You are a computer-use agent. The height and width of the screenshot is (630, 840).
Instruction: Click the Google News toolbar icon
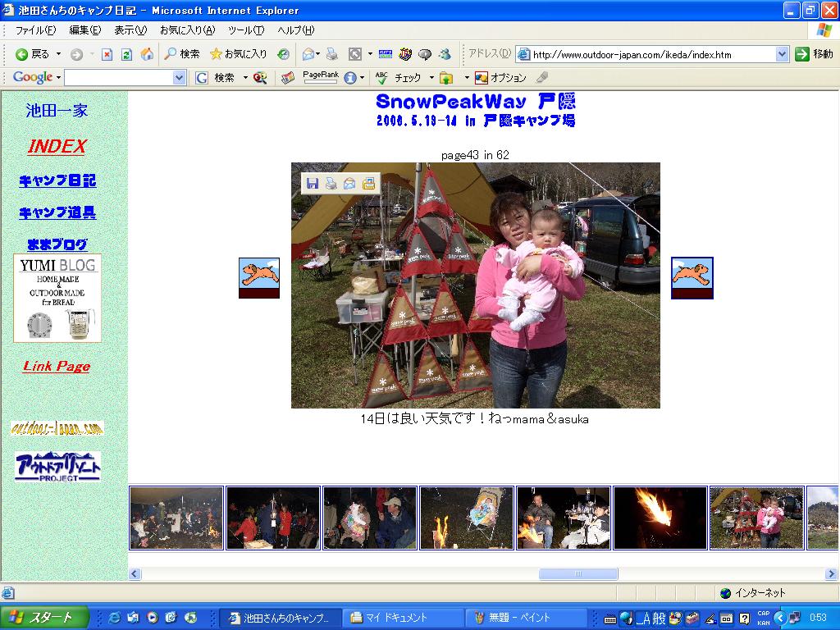[288, 78]
